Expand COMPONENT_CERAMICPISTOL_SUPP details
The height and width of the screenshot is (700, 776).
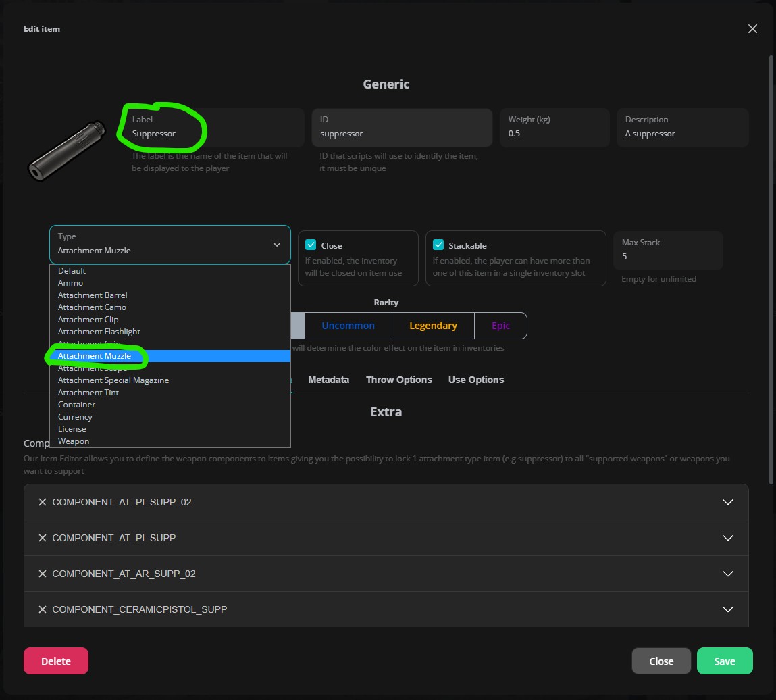tap(727, 609)
